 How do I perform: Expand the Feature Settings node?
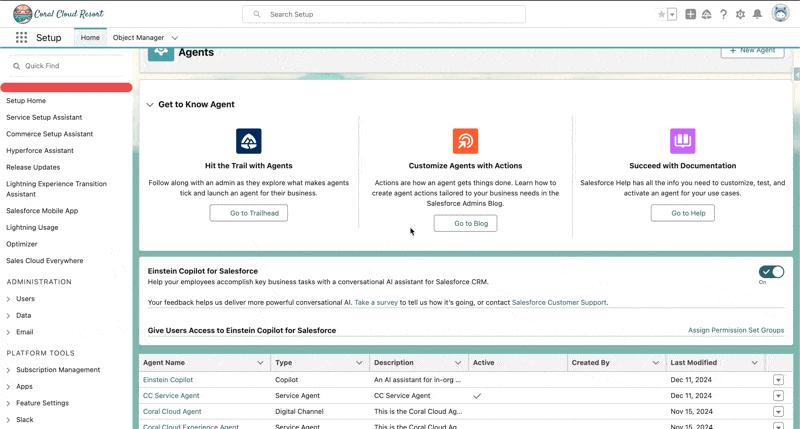8,403
